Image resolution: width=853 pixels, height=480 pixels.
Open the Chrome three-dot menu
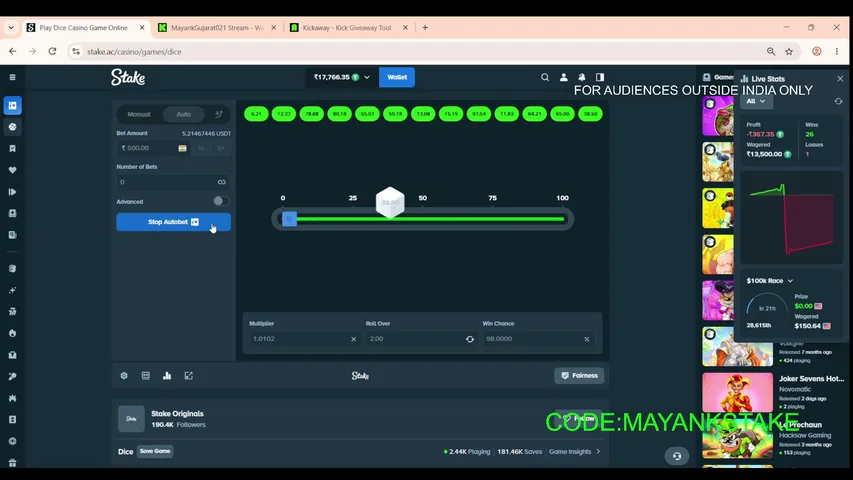(x=837, y=51)
